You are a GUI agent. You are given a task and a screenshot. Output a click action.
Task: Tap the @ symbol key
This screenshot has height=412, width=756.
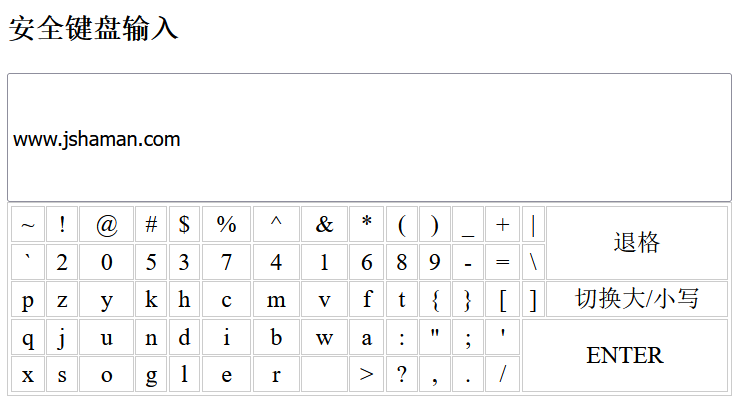pyautogui.click(x=107, y=224)
